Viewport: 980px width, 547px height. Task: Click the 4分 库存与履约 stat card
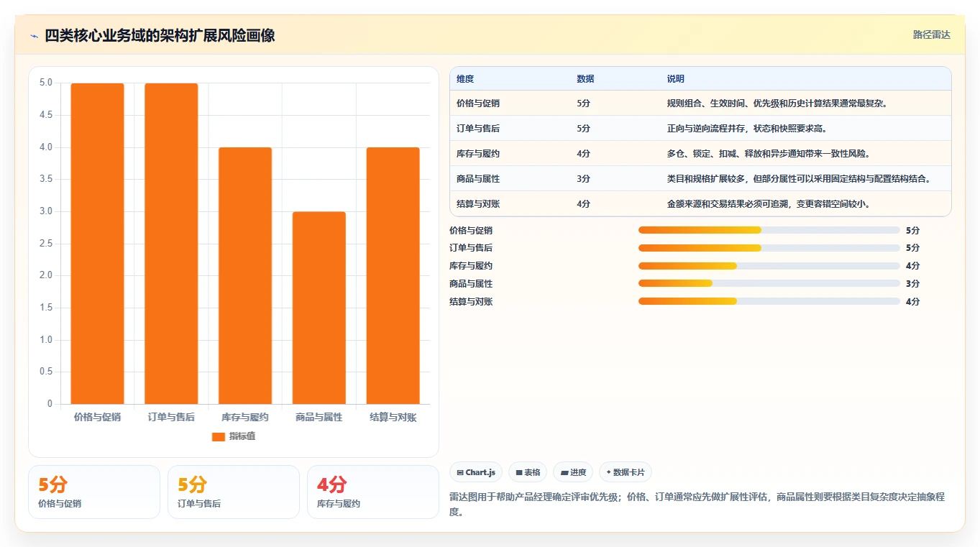pyautogui.click(x=373, y=492)
